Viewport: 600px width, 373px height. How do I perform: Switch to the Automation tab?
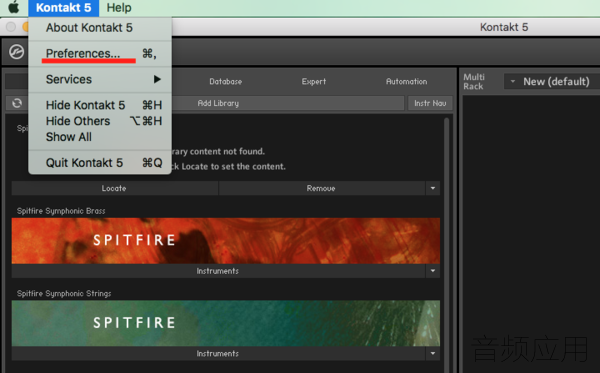pos(406,81)
